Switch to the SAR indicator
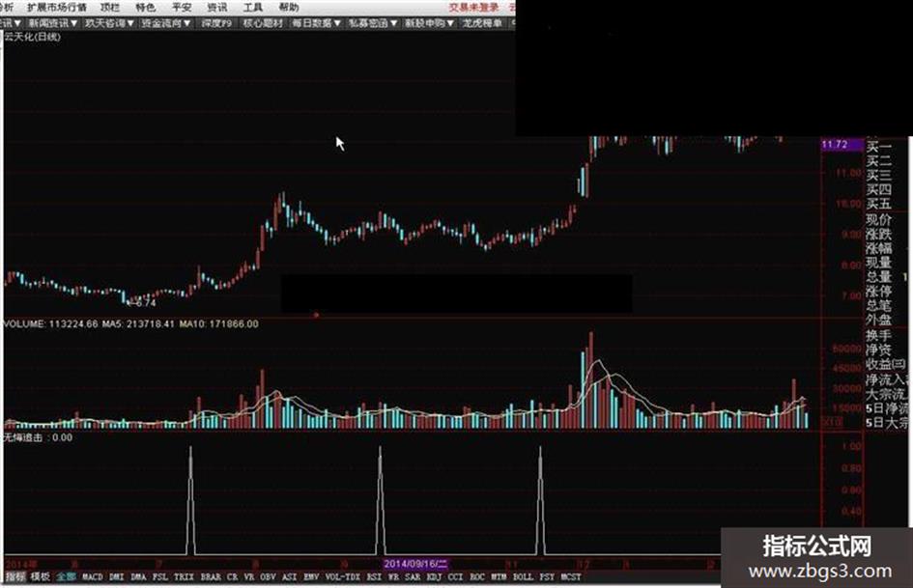The image size is (913, 588). (413, 576)
